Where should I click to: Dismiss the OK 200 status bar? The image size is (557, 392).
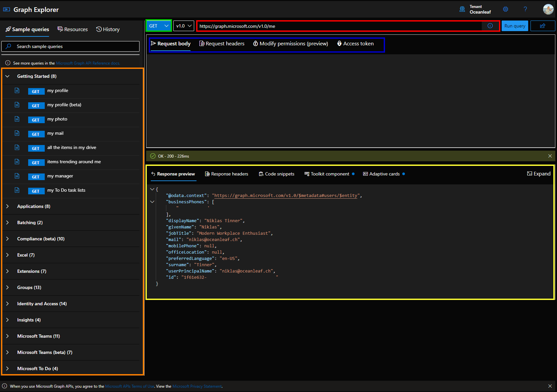(550, 156)
